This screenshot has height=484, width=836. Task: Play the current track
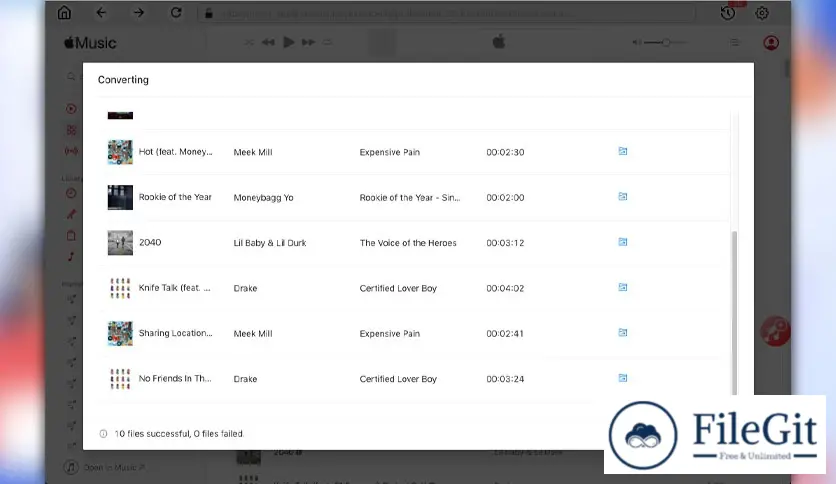pos(288,42)
